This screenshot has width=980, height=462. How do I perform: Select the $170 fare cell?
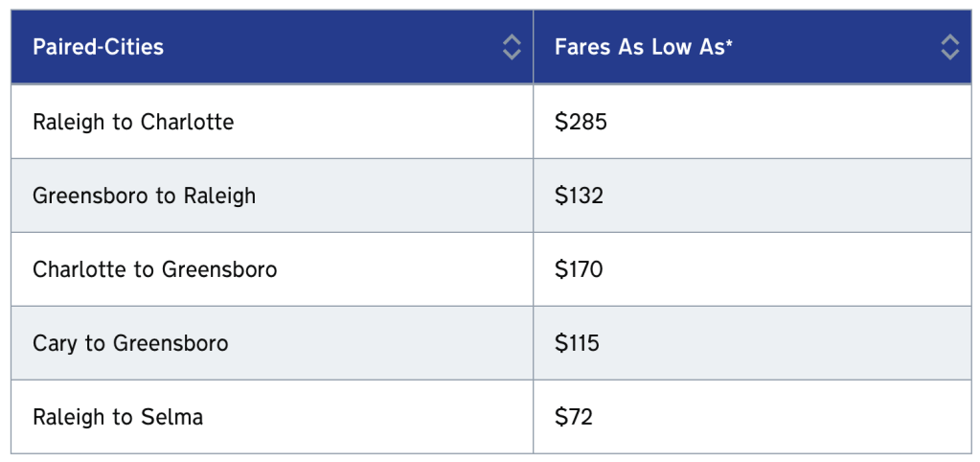click(x=579, y=269)
